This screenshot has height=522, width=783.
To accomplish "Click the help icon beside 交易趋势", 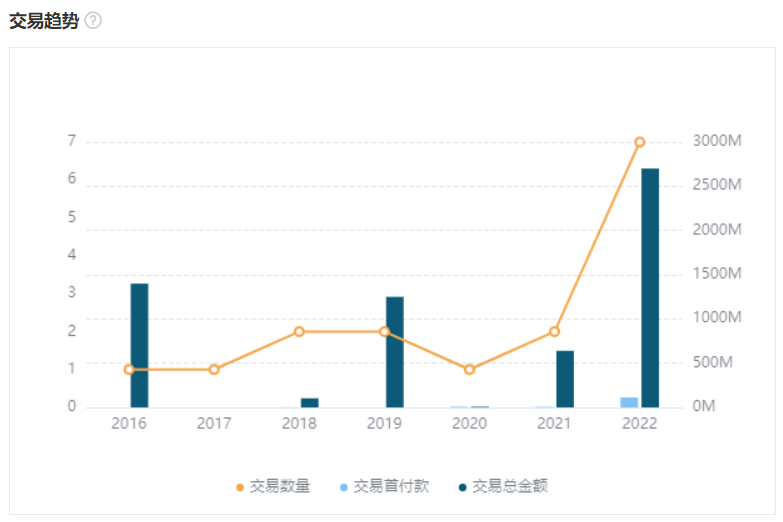I will [93, 21].
